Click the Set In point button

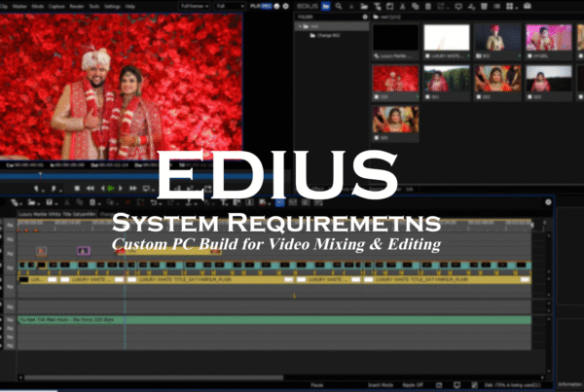pyautogui.click(x=37, y=189)
